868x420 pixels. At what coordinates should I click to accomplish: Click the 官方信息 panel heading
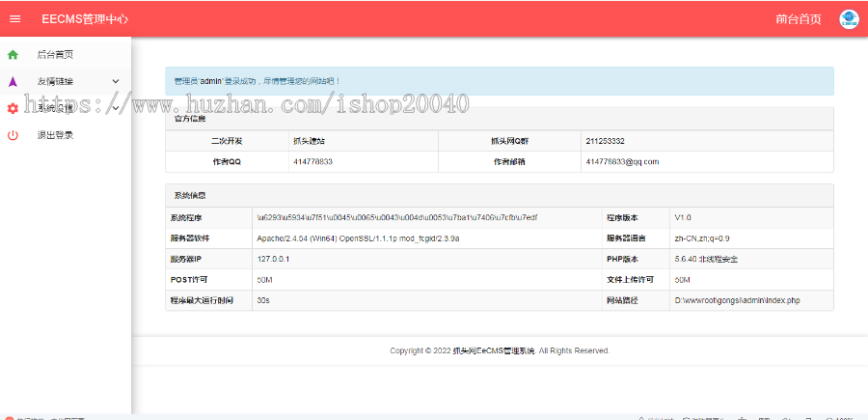[190, 119]
